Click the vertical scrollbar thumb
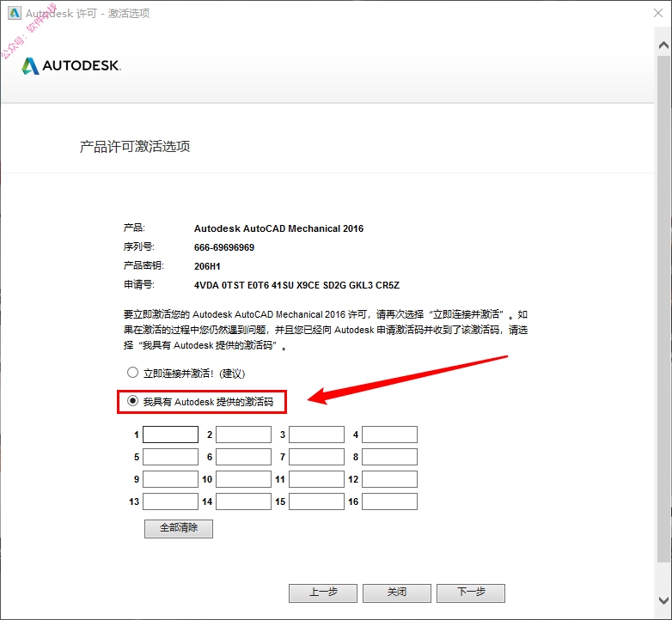 pyautogui.click(x=663, y=308)
